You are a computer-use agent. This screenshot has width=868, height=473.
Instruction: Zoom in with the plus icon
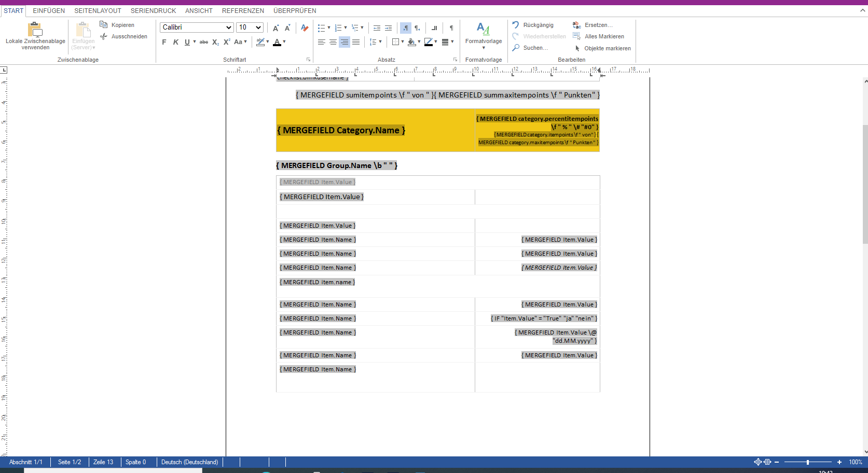(839, 462)
